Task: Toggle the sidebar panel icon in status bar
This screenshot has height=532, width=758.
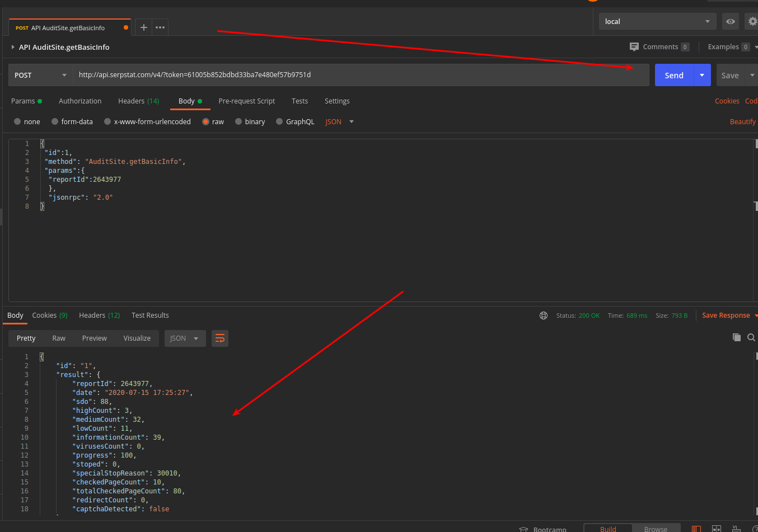Action: 696,529
